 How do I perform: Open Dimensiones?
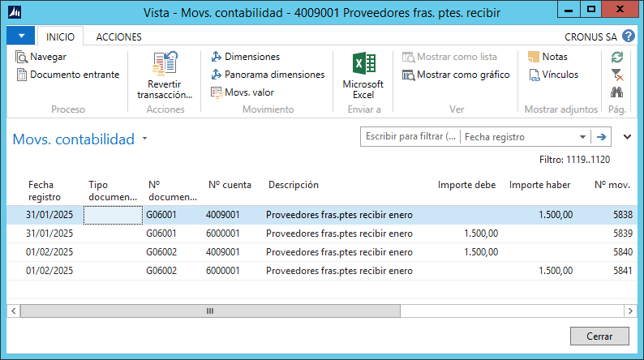pyautogui.click(x=245, y=57)
